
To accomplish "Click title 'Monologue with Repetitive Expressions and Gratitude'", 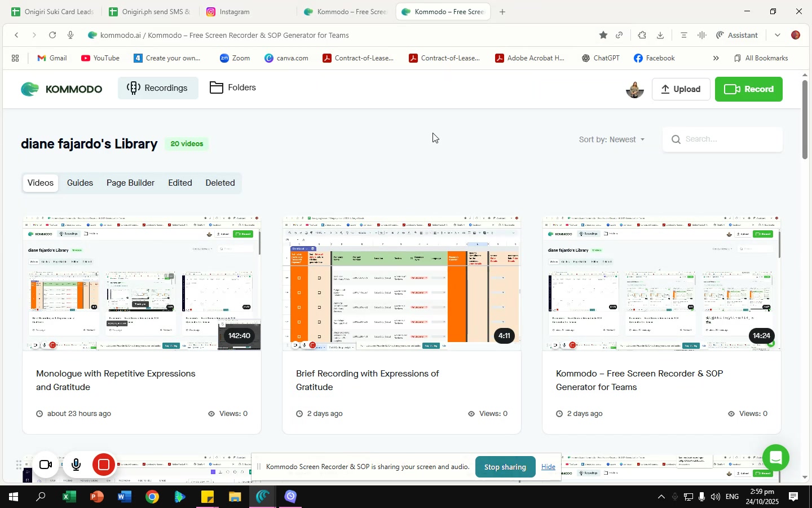I will tap(116, 380).
